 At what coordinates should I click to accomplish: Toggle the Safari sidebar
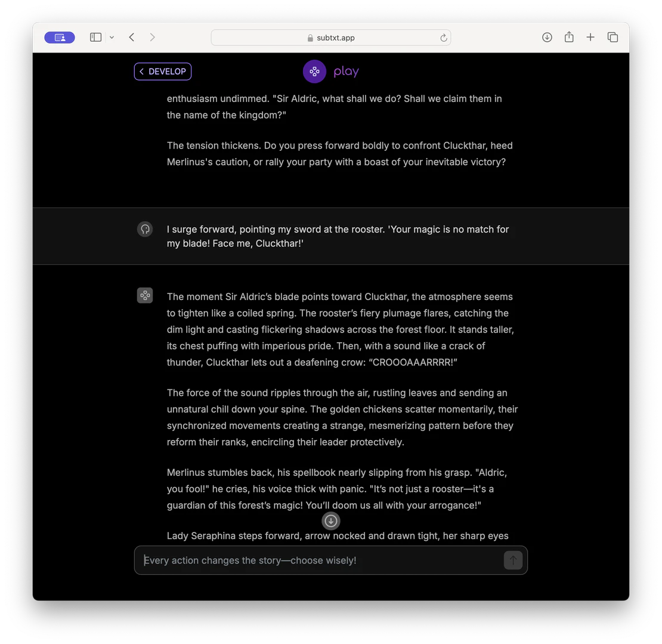click(95, 38)
